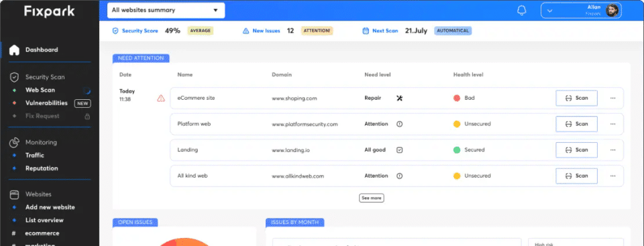Click the www.platformsecurity.com domain
Viewport: 644px width, 246px height.
(x=305, y=124)
